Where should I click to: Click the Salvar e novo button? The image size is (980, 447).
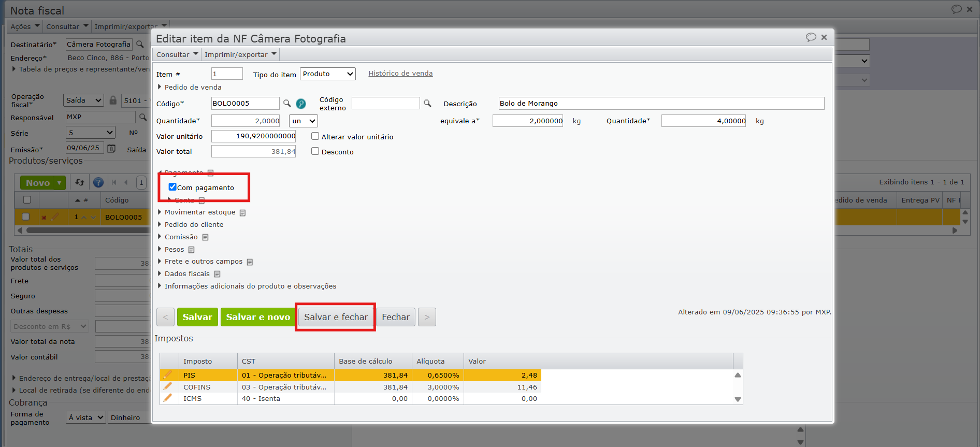point(258,317)
